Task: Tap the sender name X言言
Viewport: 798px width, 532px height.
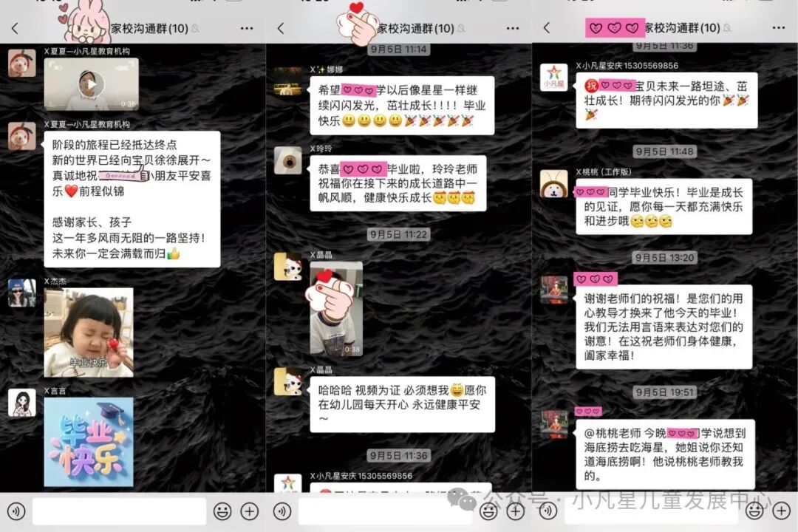Action: tap(55, 391)
